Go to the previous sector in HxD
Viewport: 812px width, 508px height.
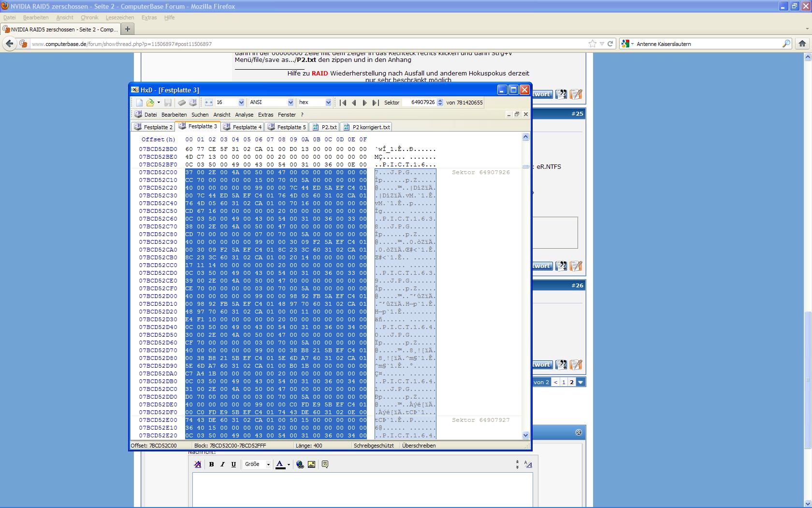(x=354, y=103)
